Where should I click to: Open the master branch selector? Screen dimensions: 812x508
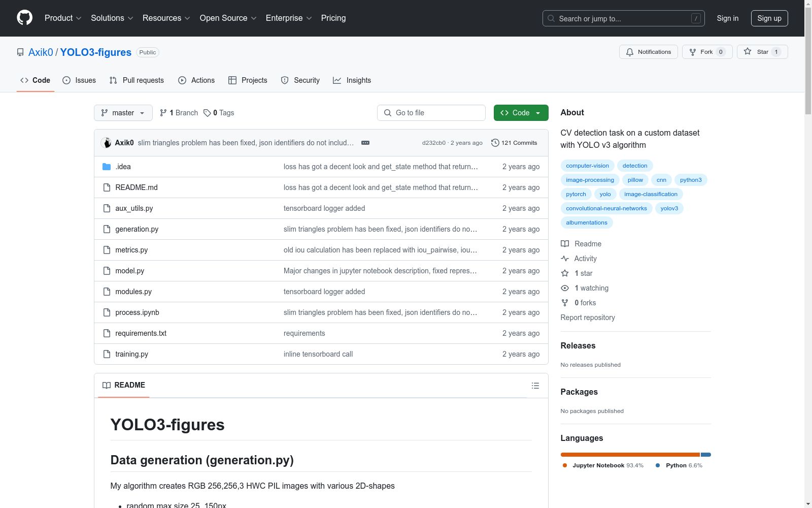coord(123,113)
